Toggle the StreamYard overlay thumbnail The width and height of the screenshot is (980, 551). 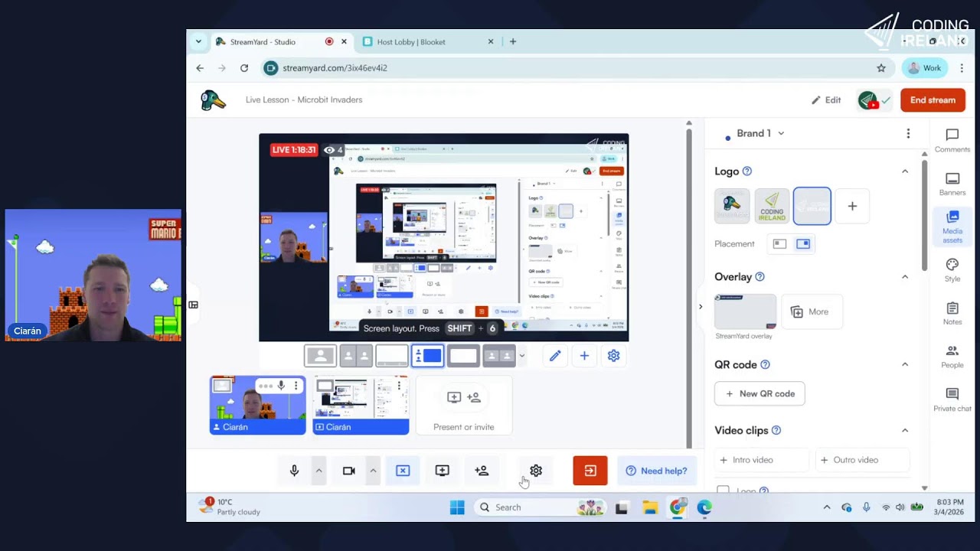(745, 311)
